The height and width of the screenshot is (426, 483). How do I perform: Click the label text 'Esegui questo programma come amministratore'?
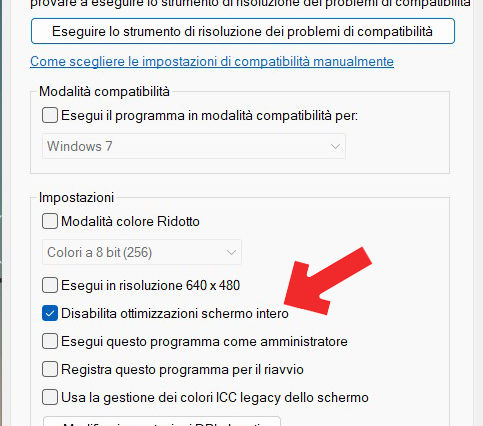tap(204, 342)
